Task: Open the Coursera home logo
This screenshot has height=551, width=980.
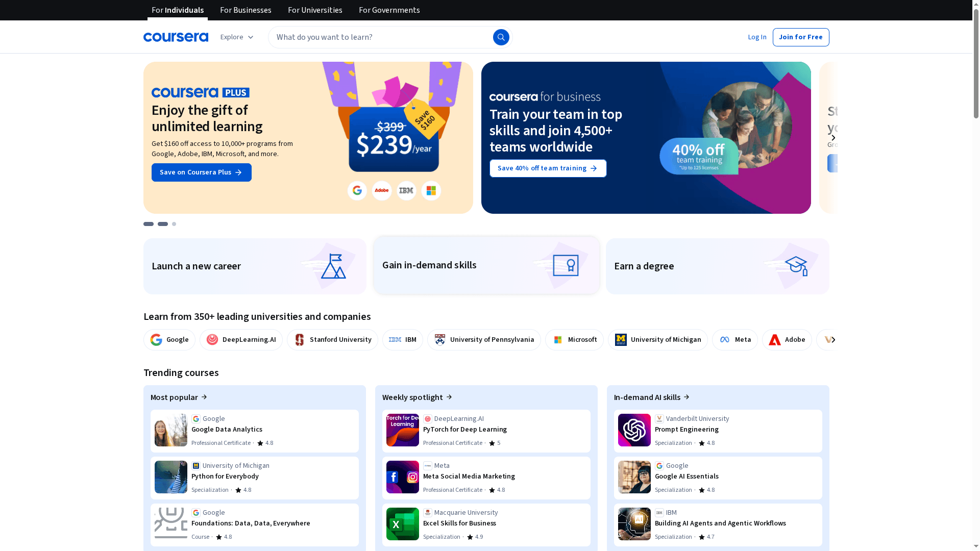Action: (x=176, y=37)
